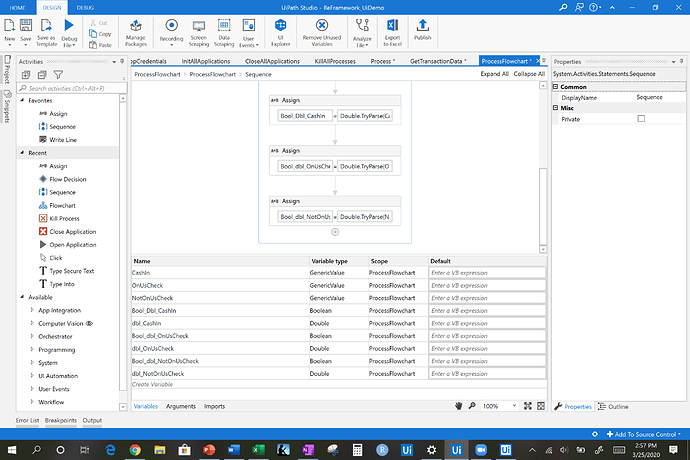Open Manage Packages
This screenshot has height=460, width=690.
[x=136, y=33]
